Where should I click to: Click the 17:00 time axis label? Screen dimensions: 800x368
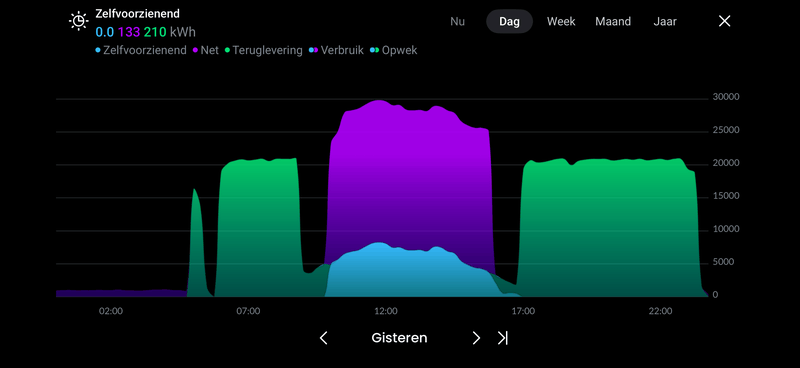(523, 311)
